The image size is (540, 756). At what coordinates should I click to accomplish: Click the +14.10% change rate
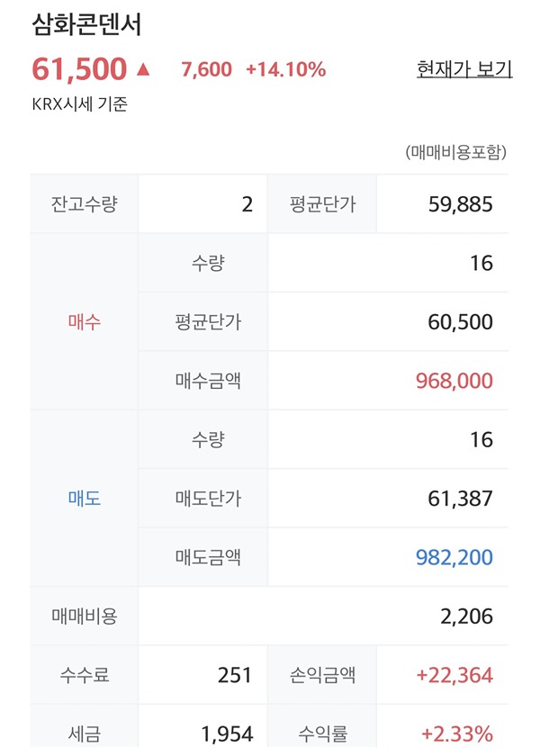tap(285, 69)
